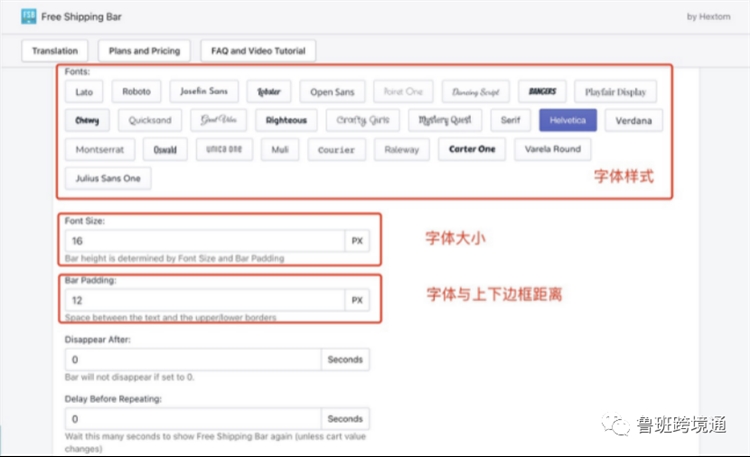Select the Josefin Sans font
This screenshot has width=750, height=457.
[x=204, y=91]
